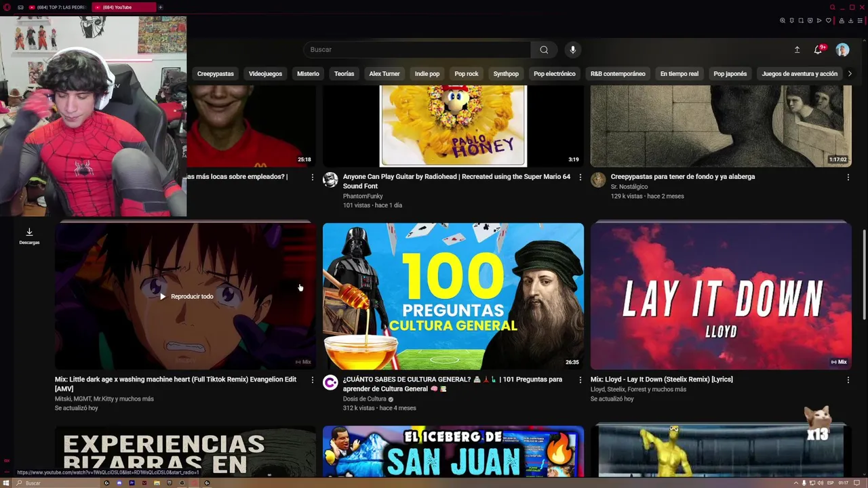
Task: Open Descargas in the sidebar
Action: click(x=29, y=236)
